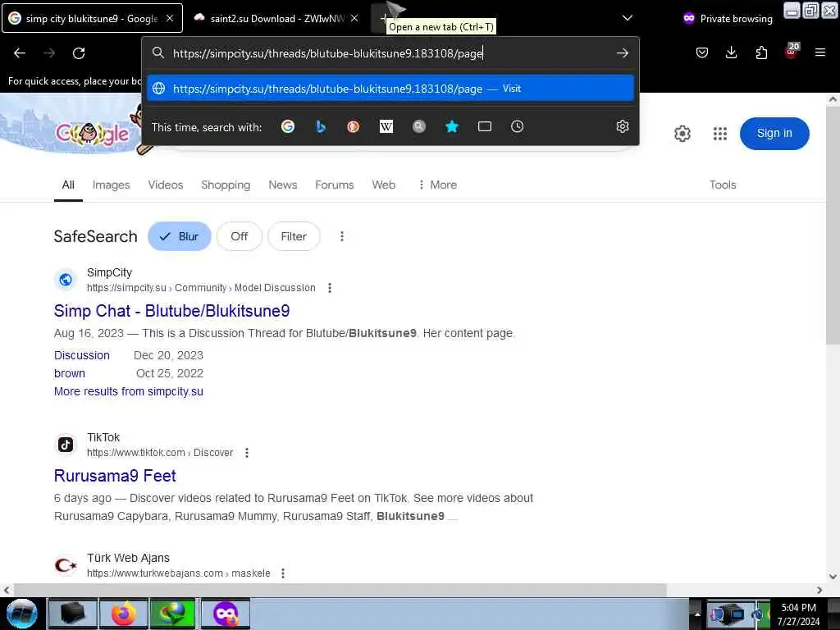Image resolution: width=840 pixels, height=630 pixels.
Task: Click the Go arrow in the address bar
Action: coord(622,53)
